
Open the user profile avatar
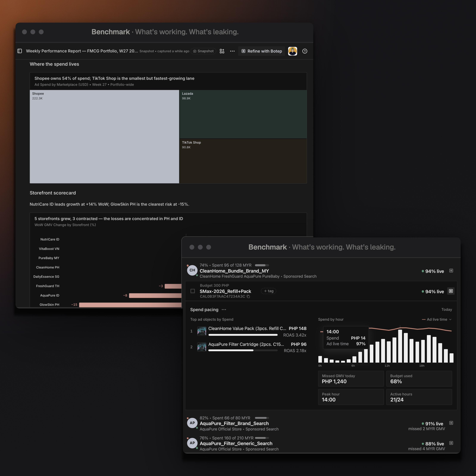292,51
